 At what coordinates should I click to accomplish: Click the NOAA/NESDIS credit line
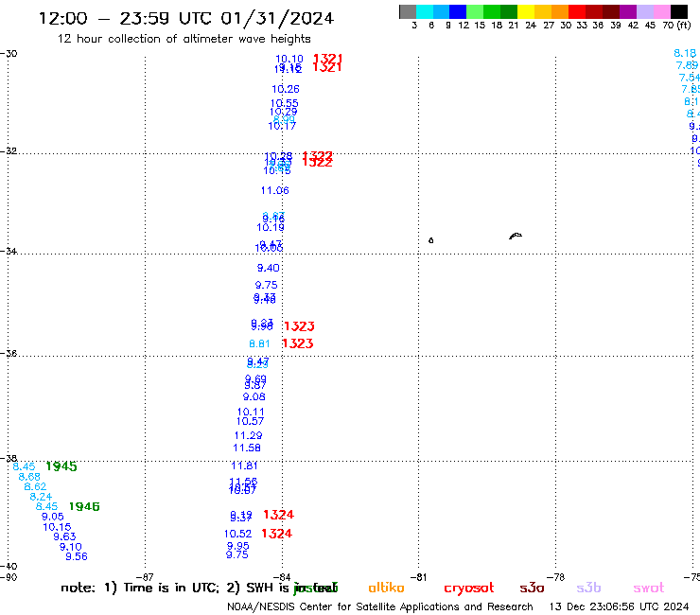tap(380, 606)
